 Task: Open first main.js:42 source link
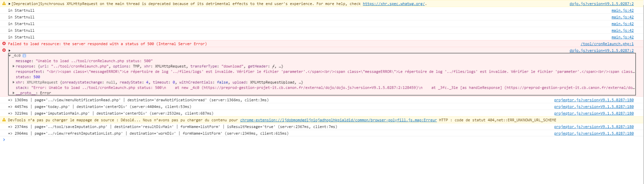tap(622, 10)
